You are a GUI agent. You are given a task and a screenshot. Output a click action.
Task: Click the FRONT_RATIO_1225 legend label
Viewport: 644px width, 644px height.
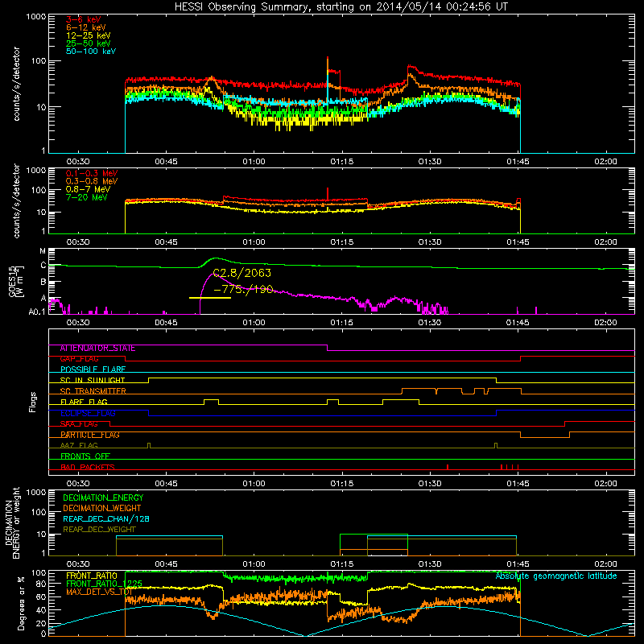pyautogui.click(x=104, y=584)
